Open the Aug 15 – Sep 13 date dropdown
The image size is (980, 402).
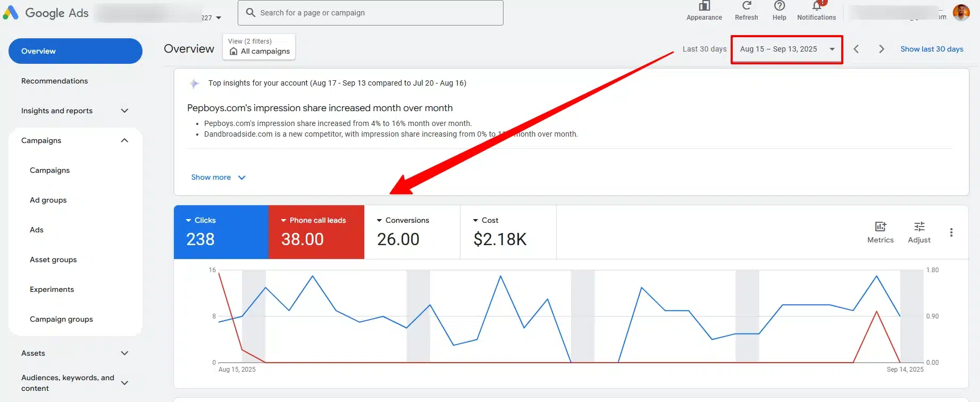point(786,49)
